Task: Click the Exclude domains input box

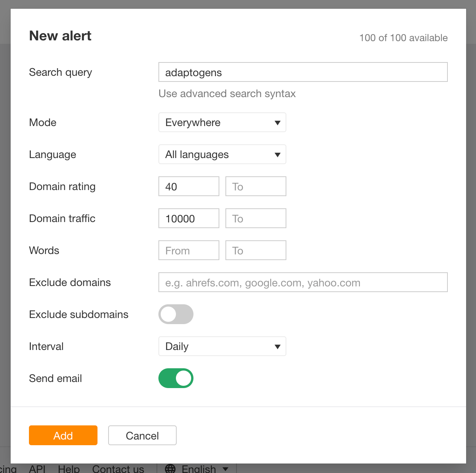Action: click(303, 282)
